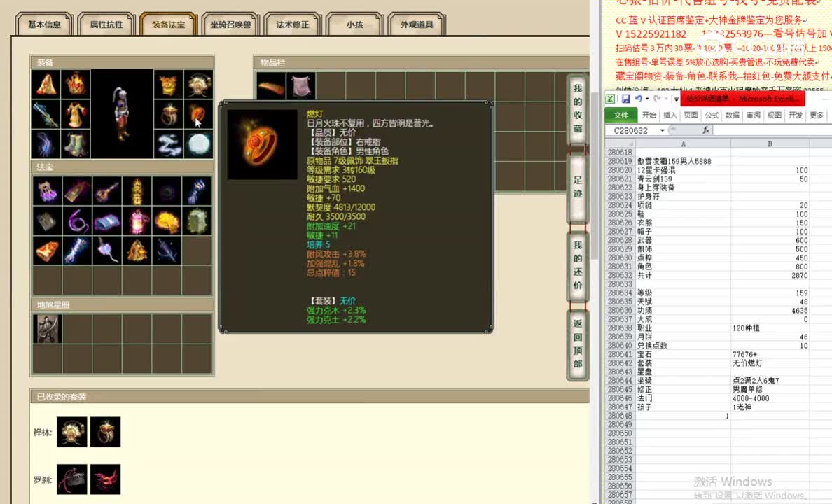Select the round necklace ornament equipment icon

(199, 84)
